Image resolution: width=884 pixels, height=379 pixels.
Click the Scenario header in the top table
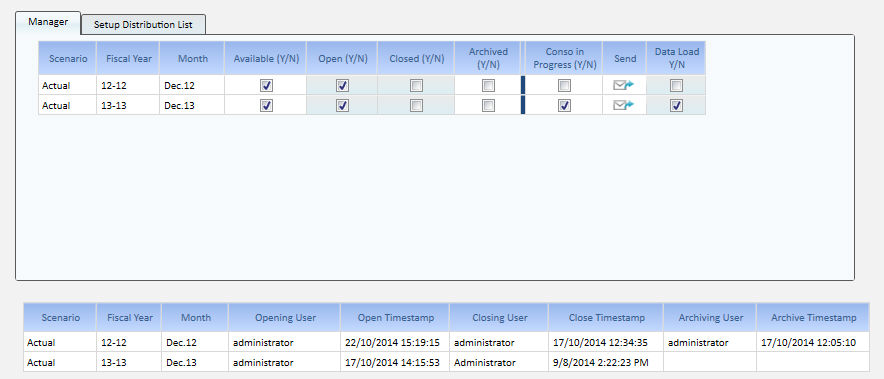coord(68,58)
